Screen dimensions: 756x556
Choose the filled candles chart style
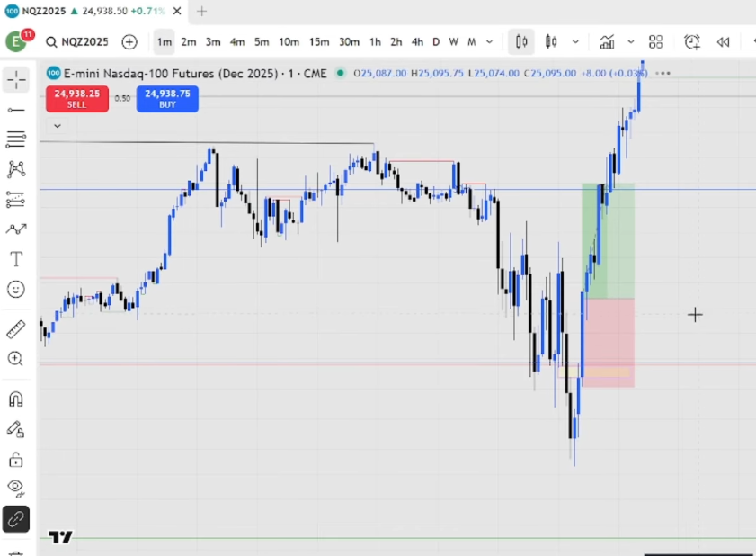(x=551, y=42)
